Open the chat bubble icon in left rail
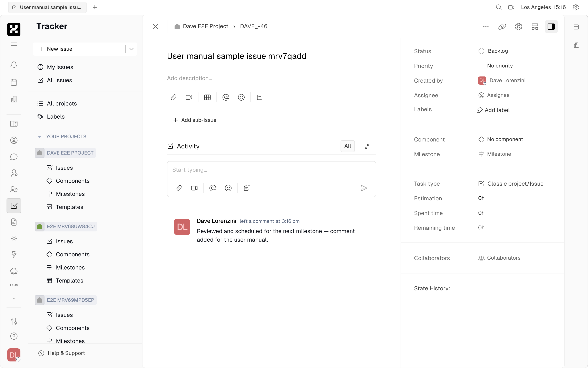 [14, 156]
